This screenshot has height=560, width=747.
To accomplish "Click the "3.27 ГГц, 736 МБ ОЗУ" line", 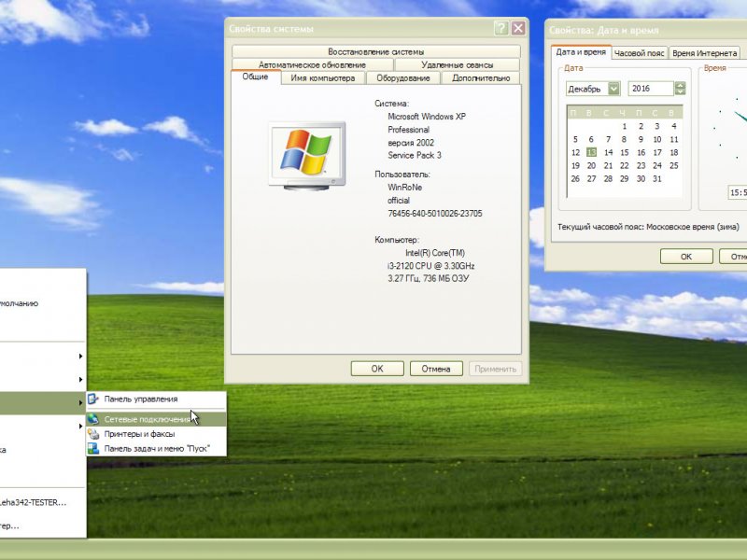I will pyautogui.click(x=429, y=278).
